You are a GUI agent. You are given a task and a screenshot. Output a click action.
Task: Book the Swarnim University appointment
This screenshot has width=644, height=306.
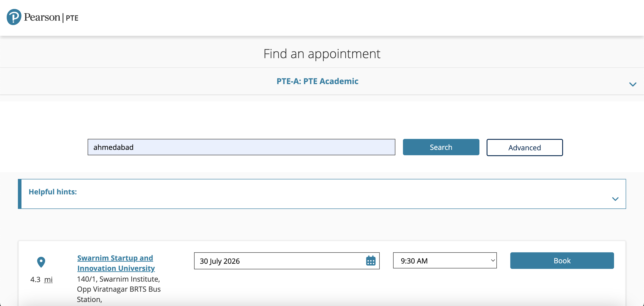pyautogui.click(x=562, y=261)
